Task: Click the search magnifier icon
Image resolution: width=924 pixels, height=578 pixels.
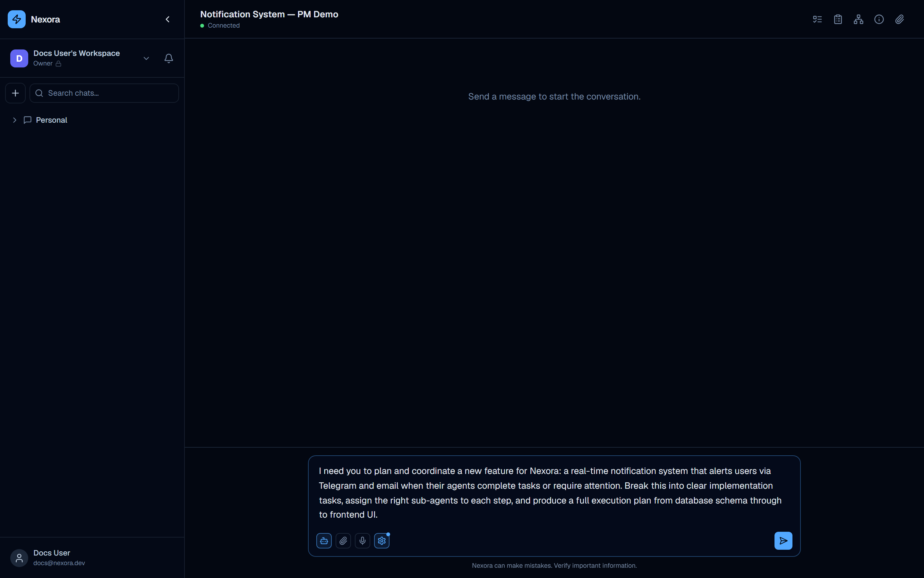Action: click(39, 93)
